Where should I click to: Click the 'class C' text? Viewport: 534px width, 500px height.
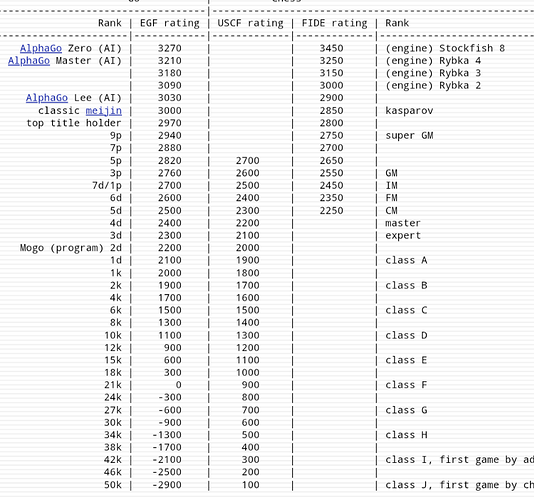(406, 310)
